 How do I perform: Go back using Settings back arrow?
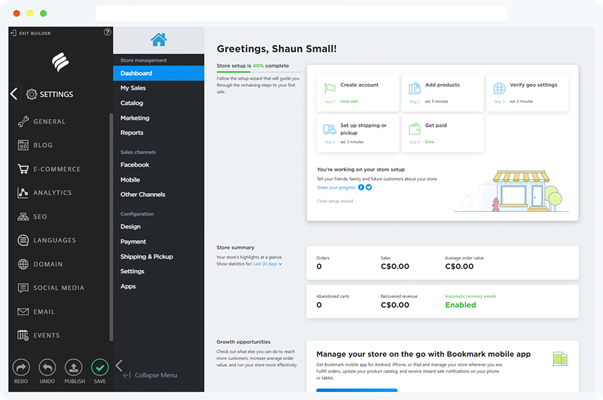click(14, 94)
